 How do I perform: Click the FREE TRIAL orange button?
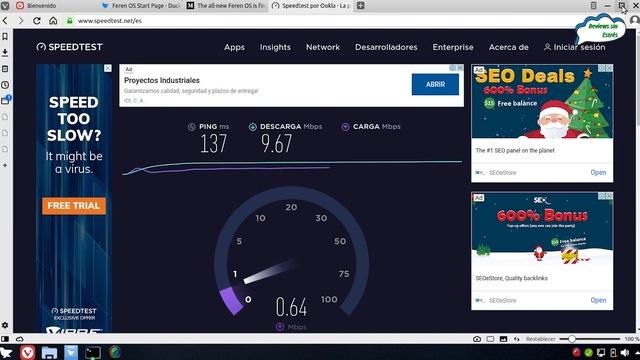tap(74, 206)
